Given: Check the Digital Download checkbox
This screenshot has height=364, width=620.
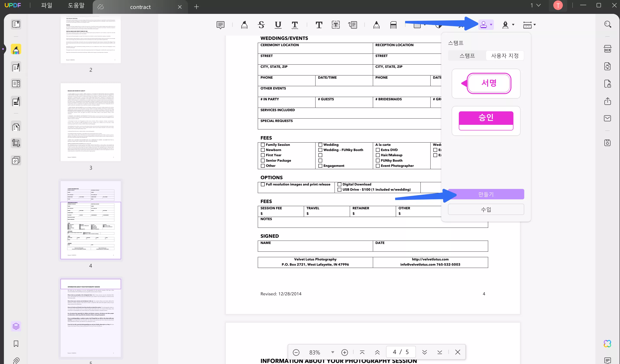Looking at the screenshot, I should click(339, 184).
